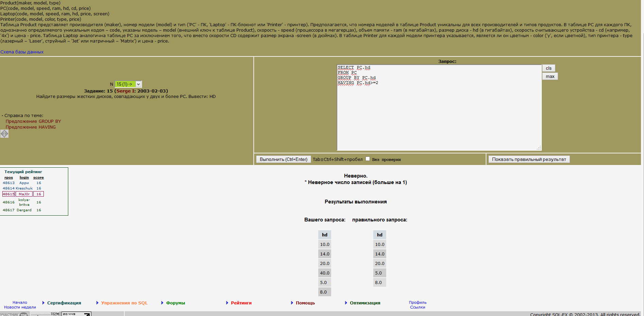Grab the query text area resize handle
This screenshot has height=316, width=644.
(539, 148)
